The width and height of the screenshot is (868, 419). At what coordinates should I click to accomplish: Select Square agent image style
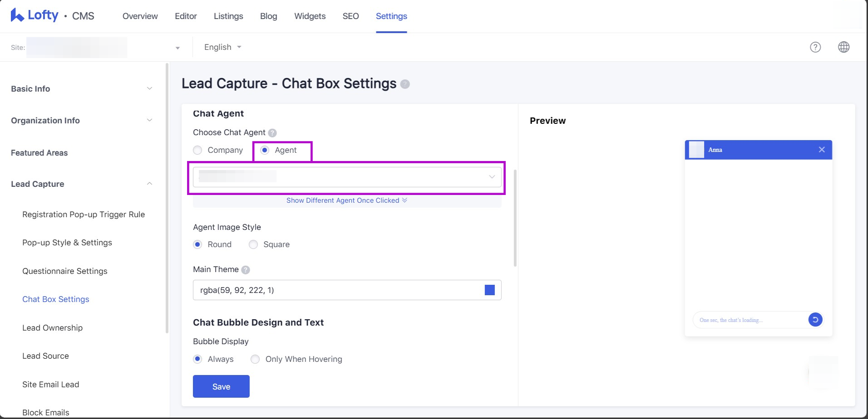[253, 244]
